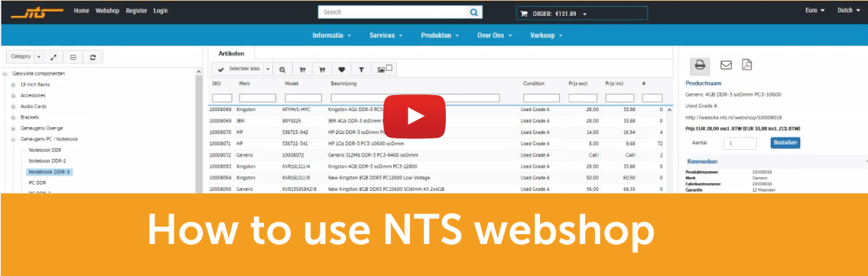Screen dimensions: 868x276
Task: Click the filter funnel icon
Action: [x=361, y=70]
